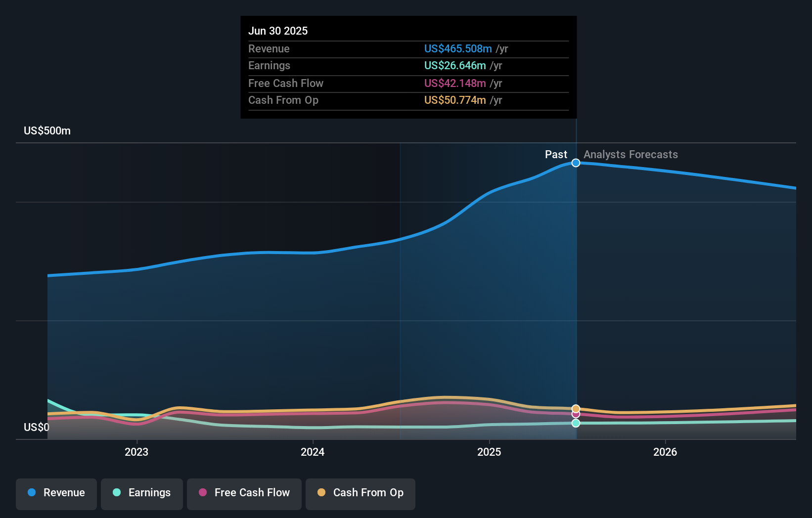Image resolution: width=812 pixels, height=518 pixels.
Task: Toggle the Revenue series visibility
Action: (56, 493)
